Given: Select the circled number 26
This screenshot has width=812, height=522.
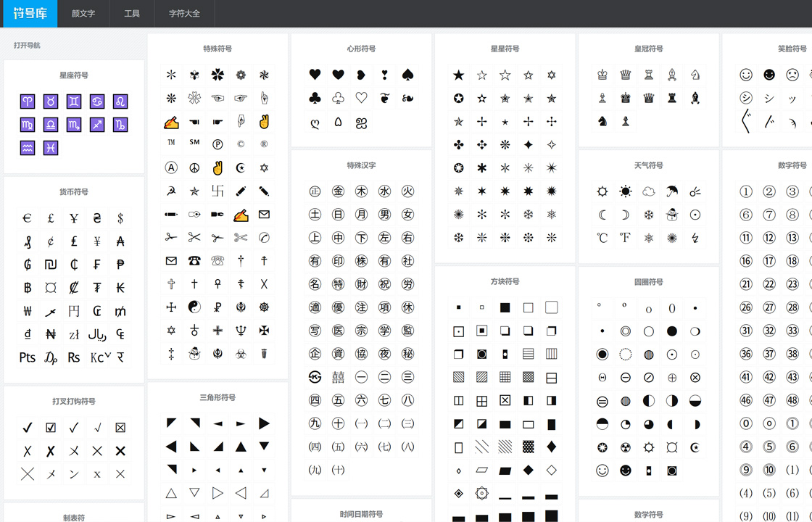Looking at the screenshot, I should [x=746, y=307].
